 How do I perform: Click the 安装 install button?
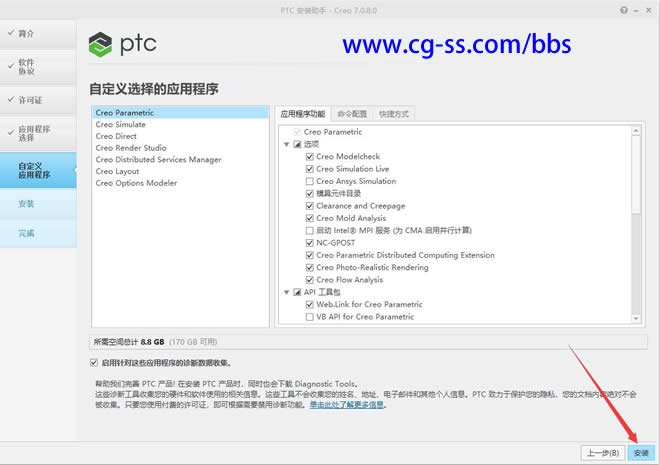coord(641,453)
